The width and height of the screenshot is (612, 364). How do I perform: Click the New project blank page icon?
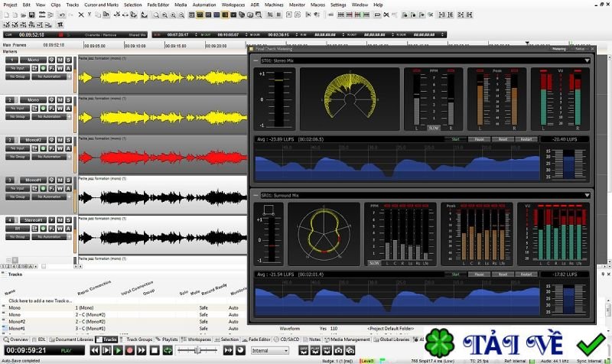pyautogui.click(x=6, y=15)
